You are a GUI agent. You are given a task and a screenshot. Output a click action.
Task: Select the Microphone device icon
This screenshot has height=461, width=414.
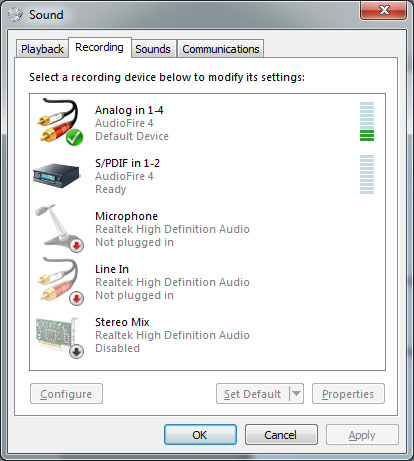coord(59,228)
